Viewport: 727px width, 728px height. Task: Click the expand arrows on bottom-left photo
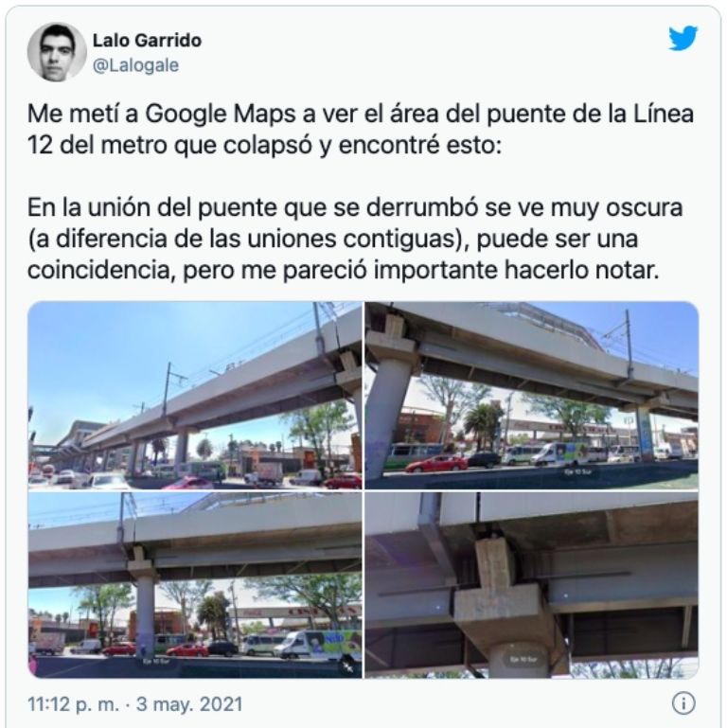coord(347,666)
